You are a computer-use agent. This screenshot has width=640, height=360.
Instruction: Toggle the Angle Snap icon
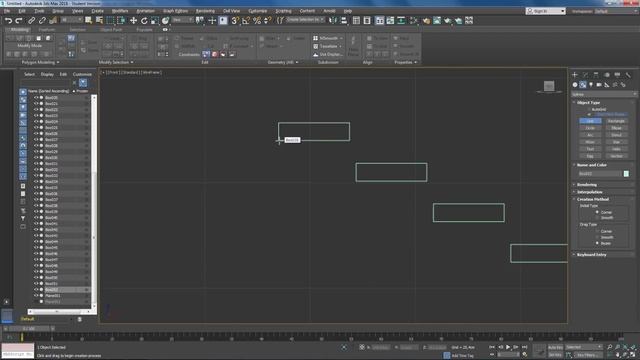point(246,20)
